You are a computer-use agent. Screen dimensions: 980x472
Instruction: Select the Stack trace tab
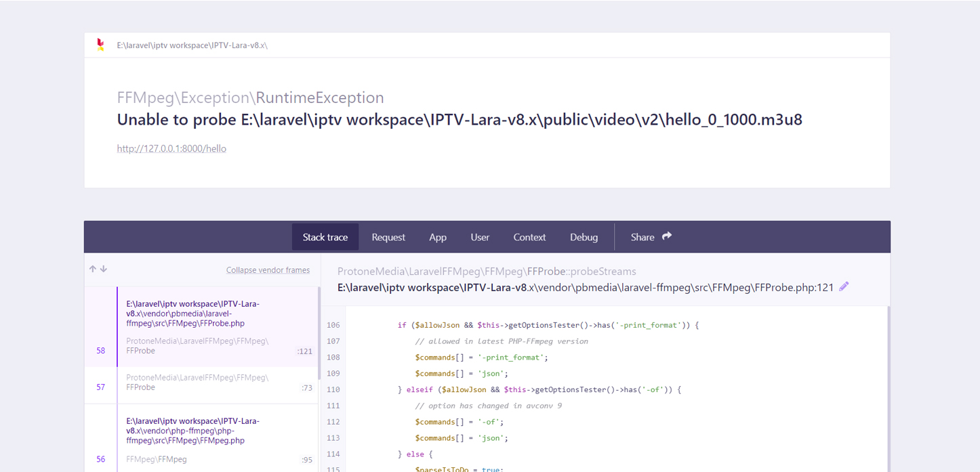[x=325, y=237]
